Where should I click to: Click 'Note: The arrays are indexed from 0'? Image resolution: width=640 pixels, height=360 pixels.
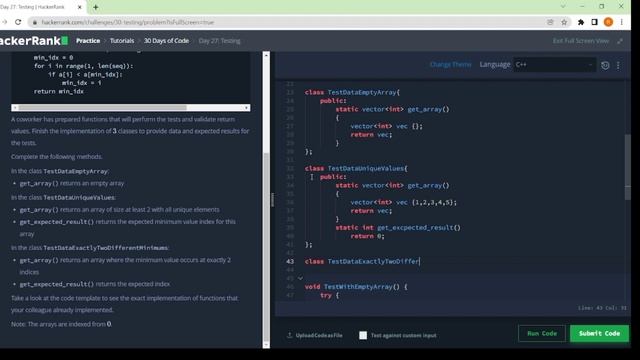(x=61, y=324)
